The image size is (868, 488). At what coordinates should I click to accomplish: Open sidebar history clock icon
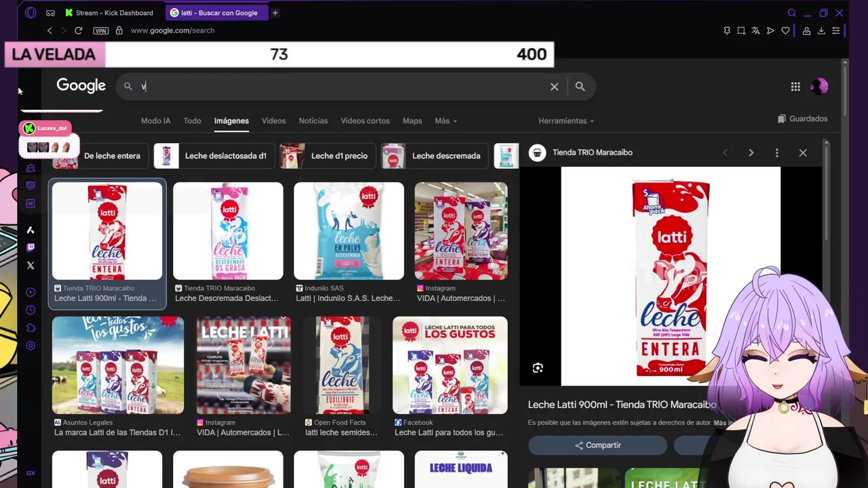tap(31, 310)
